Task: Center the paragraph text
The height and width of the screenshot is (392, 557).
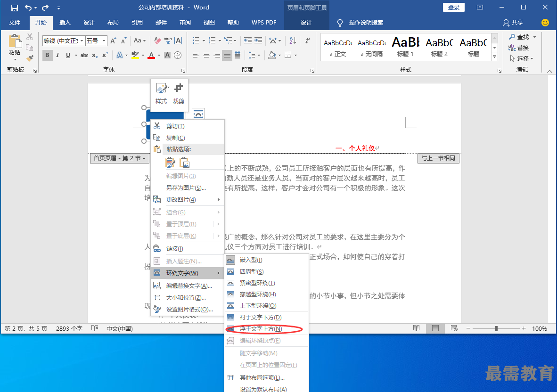Action: 206,55
